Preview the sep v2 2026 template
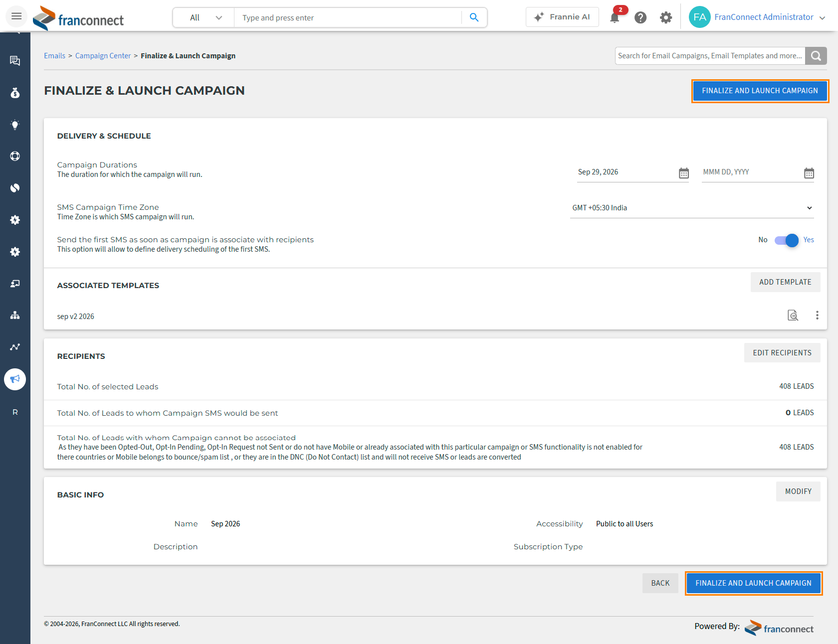The height and width of the screenshot is (644, 838). (x=793, y=315)
